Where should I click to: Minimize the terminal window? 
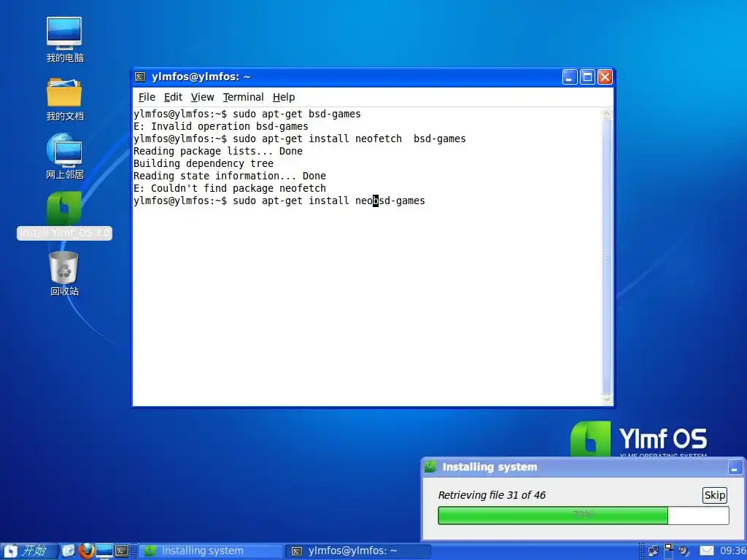coord(570,77)
